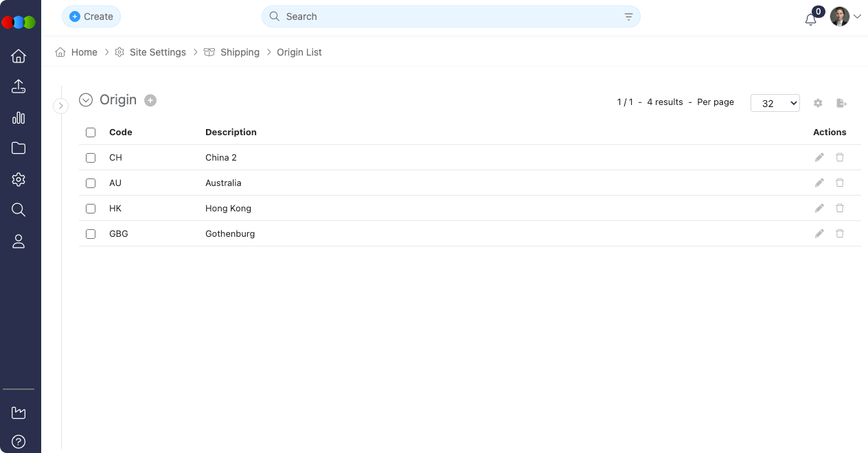Click the export list icon
868x453 pixels.
coord(841,103)
